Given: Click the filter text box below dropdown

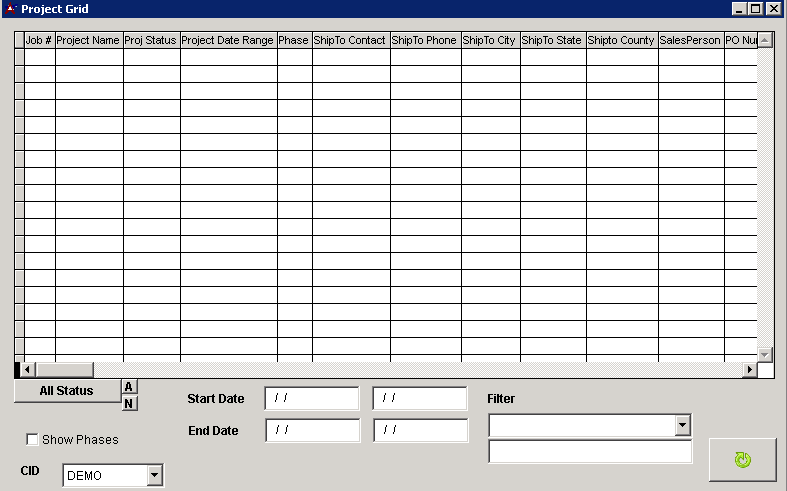Looking at the screenshot, I should pos(589,452).
